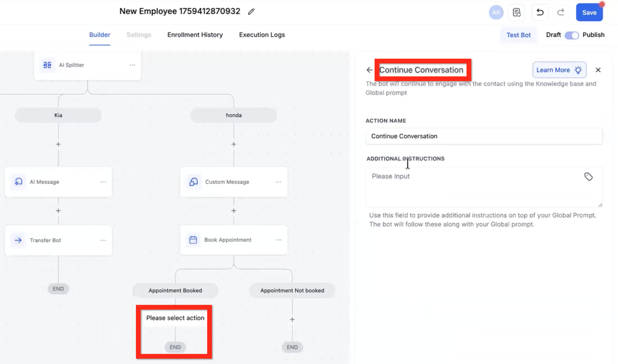Open the Transfer Bot three-dot menu
618x364 pixels.
click(x=103, y=240)
